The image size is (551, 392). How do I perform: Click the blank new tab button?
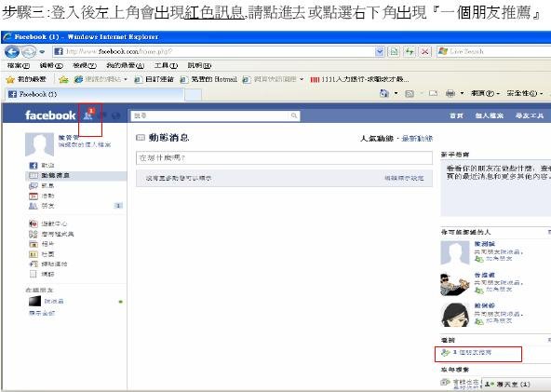coord(193,95)
